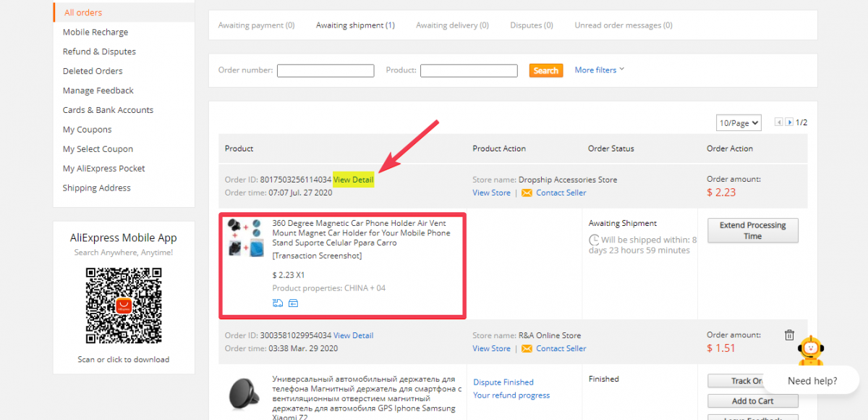Screen dimensions: 868x420
Task: Open Unread order messages (0) tab
Action: click(624, 25)
